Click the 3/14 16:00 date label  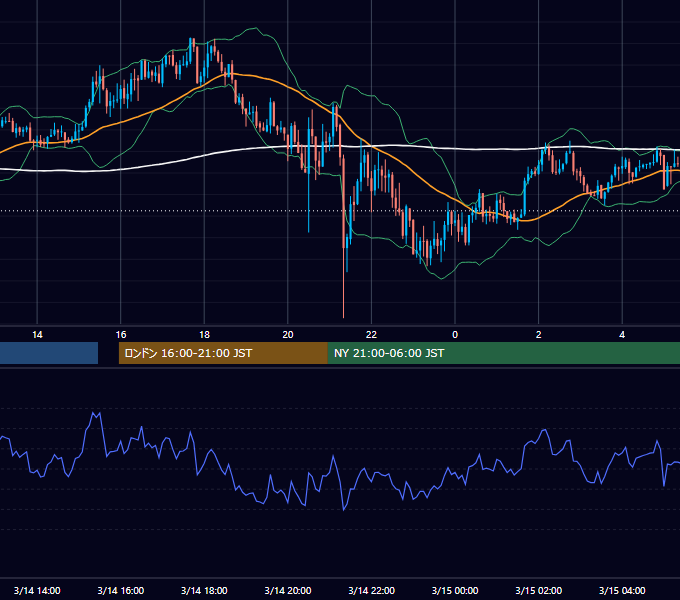pos(121,590)
